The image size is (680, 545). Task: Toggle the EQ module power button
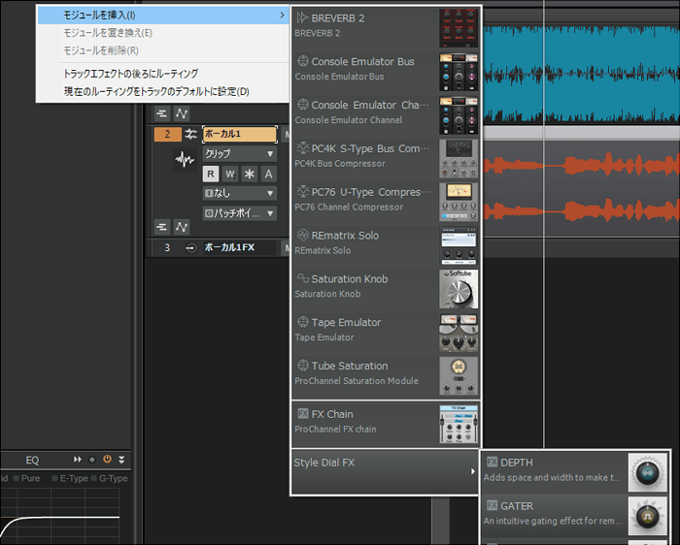107,459
